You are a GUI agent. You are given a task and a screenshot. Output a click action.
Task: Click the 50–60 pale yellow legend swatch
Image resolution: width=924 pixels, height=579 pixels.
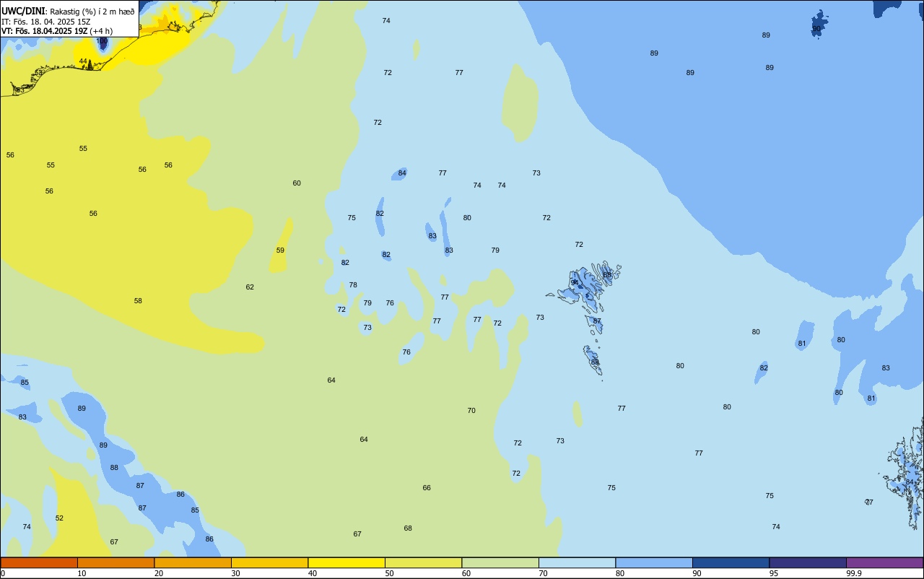click(423, 562)
